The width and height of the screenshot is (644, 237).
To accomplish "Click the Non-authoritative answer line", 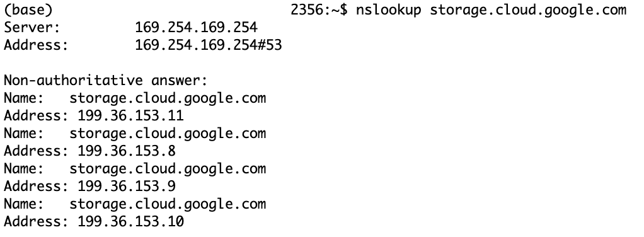I will point(106,81).
